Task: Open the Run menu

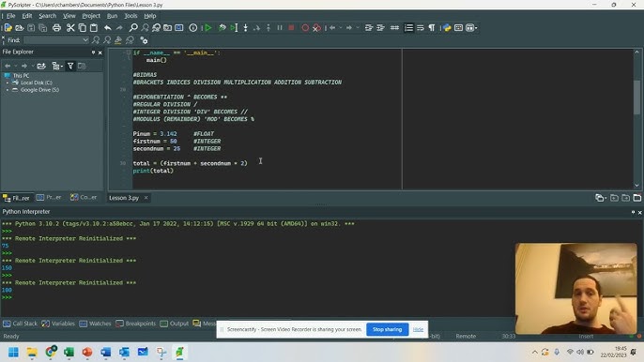Action: pyautogui.click(x=112, y=16)
